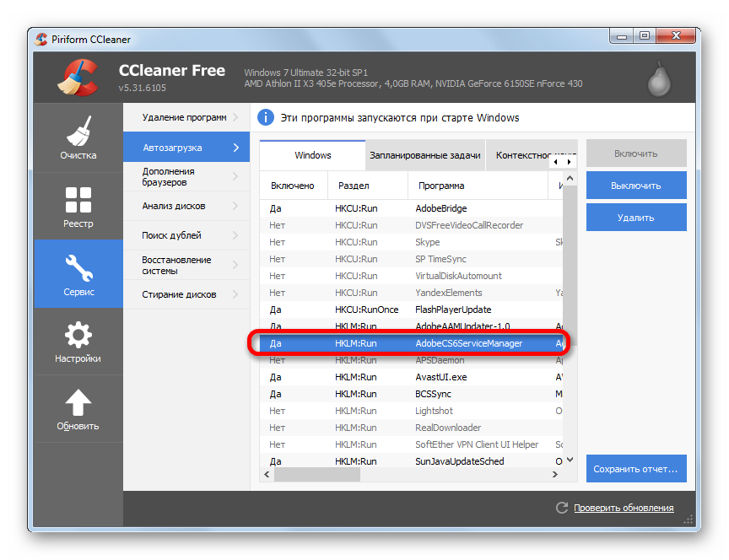Sort by Программа column header
Screen dimensions: 729x560
pos(439,186)
